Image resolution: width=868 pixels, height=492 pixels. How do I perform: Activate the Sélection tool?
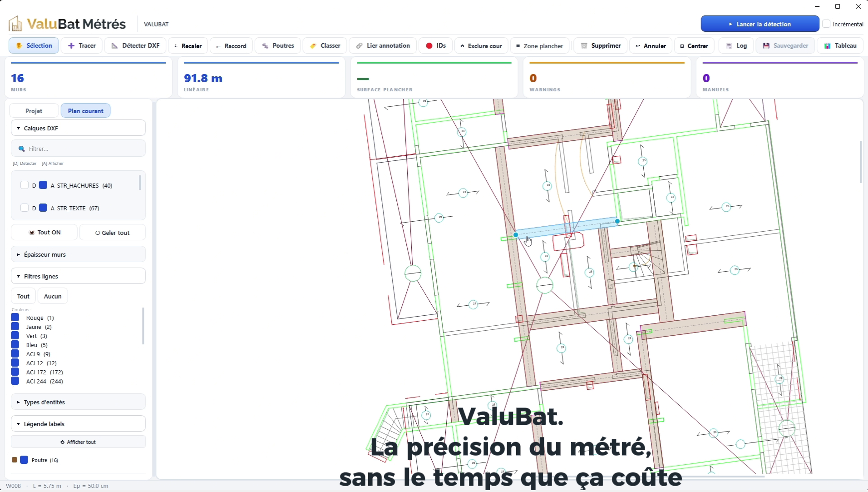pyautogui.click(x=34, y=45)
